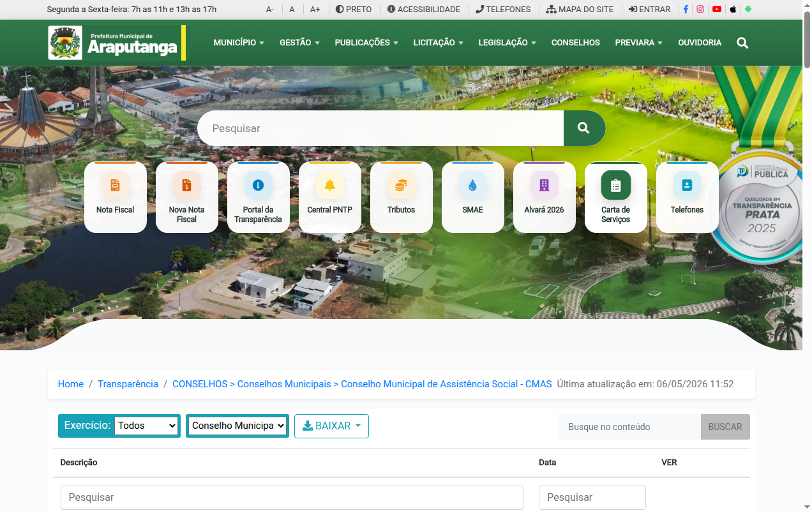Expand the GESTÃO menu

click(299, 43)
